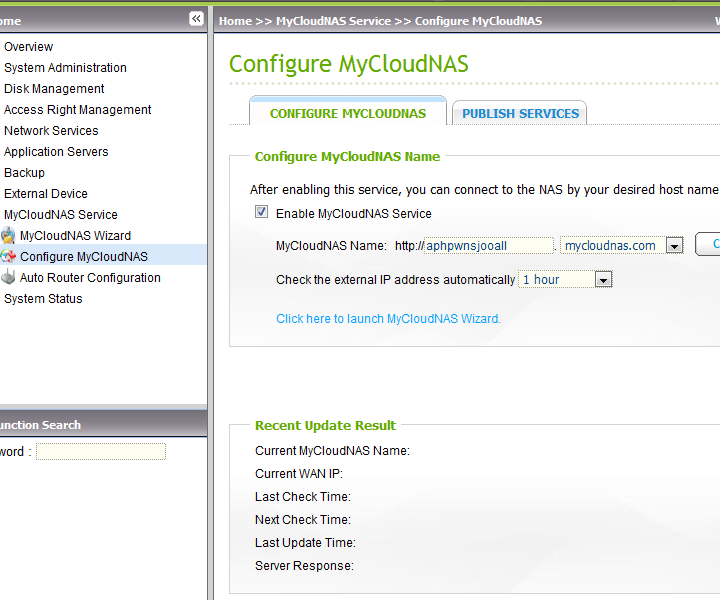Click the Auto Router Configuration icon
Viewport: 720px width, 600px height.
click(8, 278)
